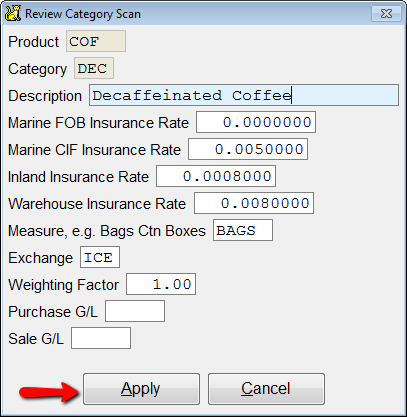Click the 'Marine FOB Insurance Rate' label

(98, 123)
